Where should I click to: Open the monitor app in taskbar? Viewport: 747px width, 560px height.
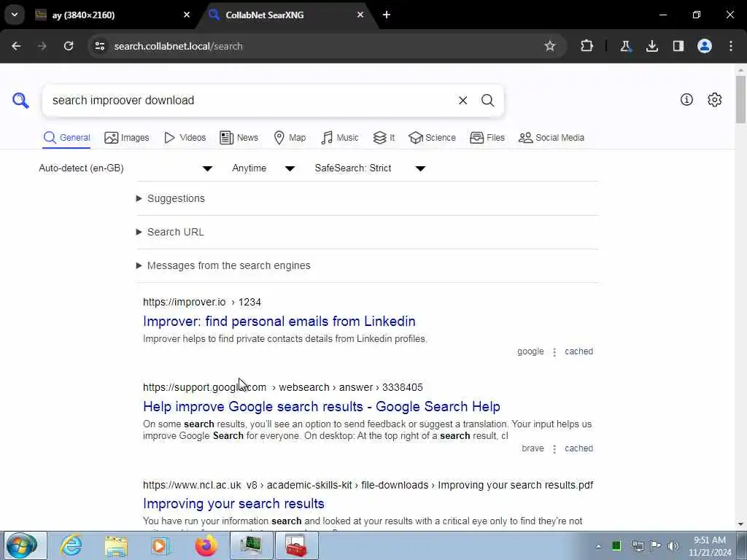coord(251,545)
